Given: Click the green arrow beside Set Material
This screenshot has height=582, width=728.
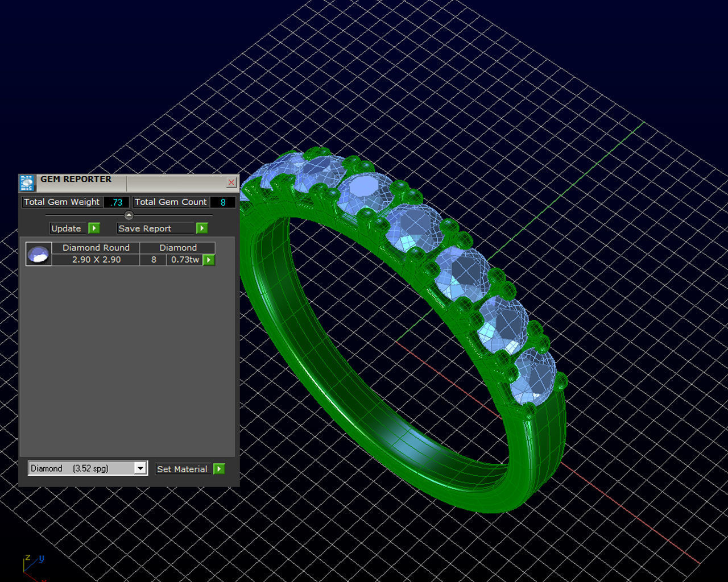Looking at the screenshot, I should point(219,468).
